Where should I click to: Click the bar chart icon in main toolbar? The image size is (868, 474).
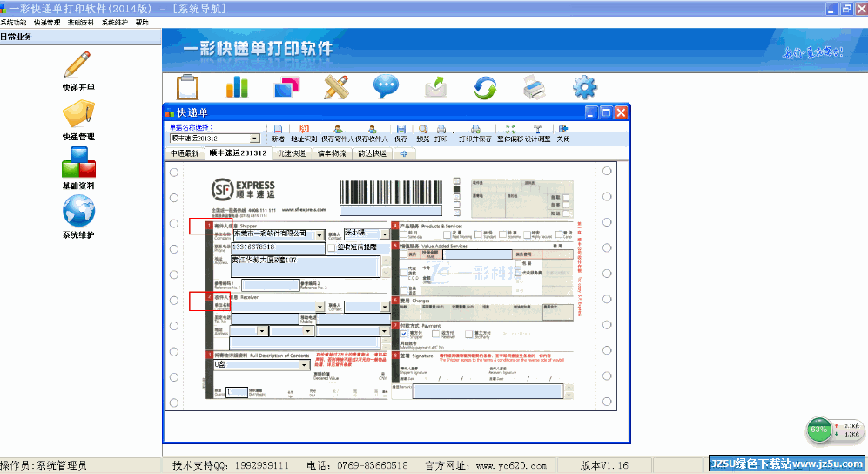(x=237, y=87)
